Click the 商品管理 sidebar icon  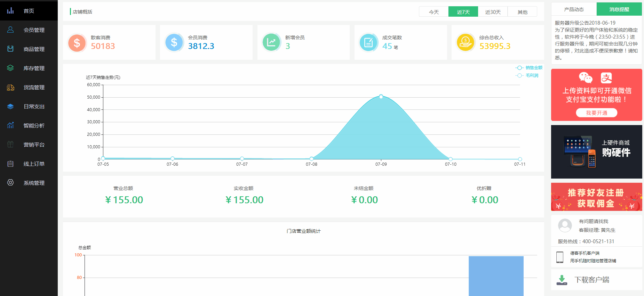[x=10, y=49]
